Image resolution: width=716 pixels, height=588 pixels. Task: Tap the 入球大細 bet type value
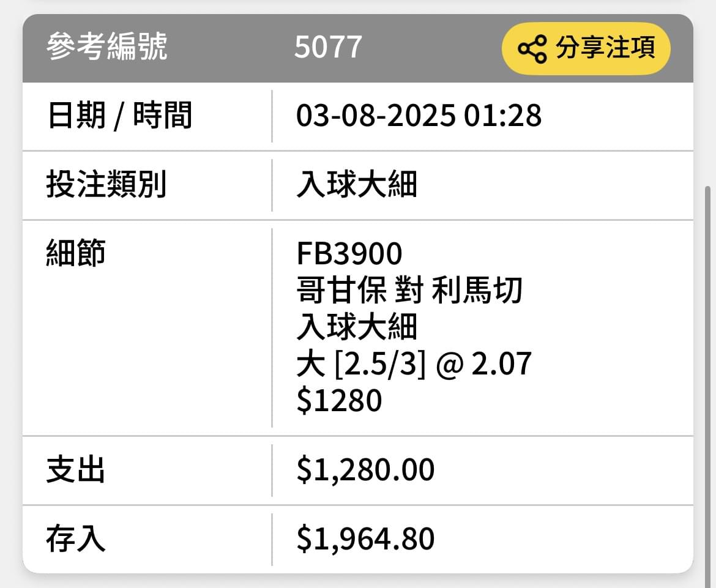[x=357, y=184]
